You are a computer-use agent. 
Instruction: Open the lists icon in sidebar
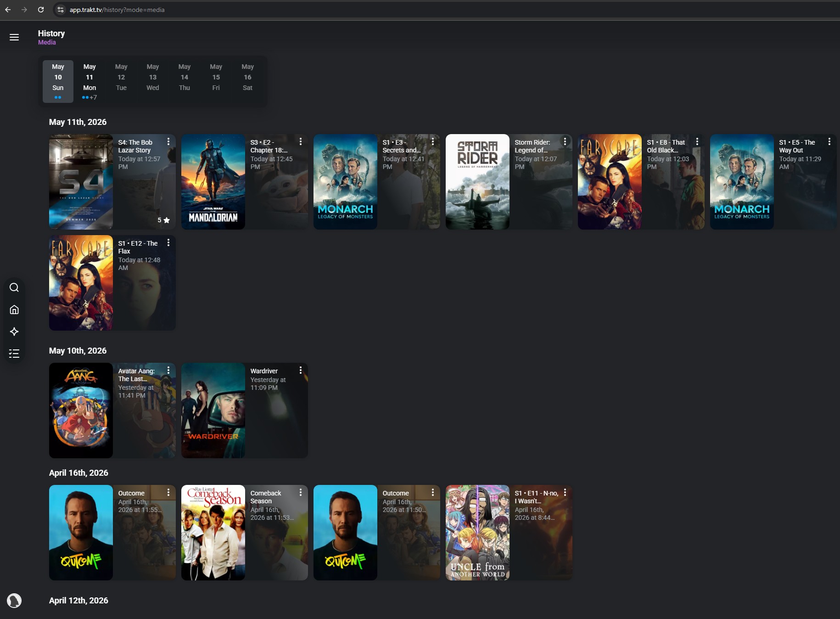pos(14,354)
